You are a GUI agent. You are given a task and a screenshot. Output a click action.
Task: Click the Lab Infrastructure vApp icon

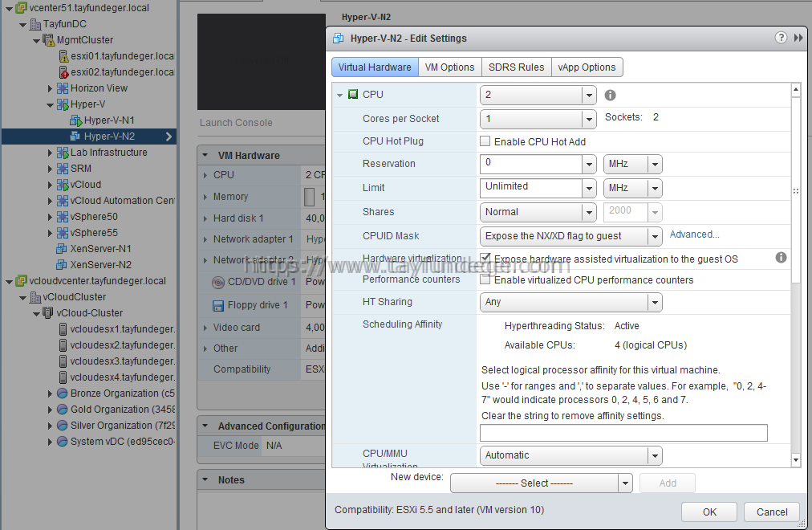pos(62,153)
